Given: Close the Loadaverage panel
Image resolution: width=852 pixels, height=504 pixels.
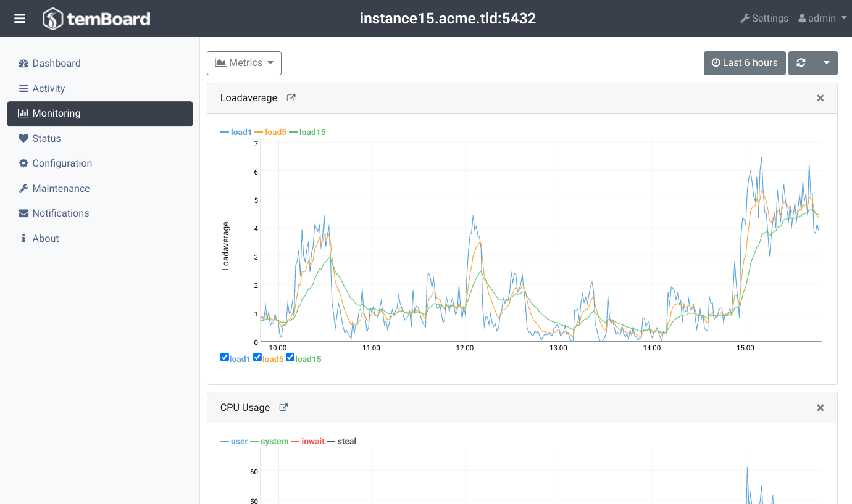Looking at the screenshot, I should coord(821,97).
